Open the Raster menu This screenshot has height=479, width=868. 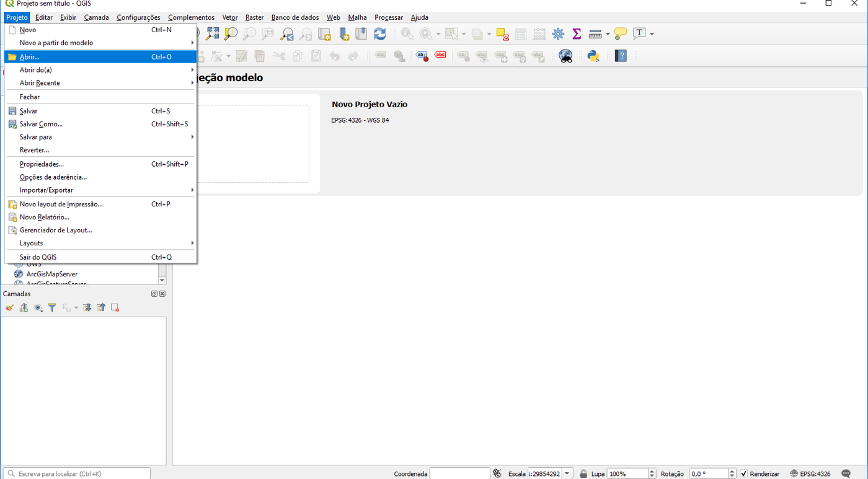click(x=254, y=17)
